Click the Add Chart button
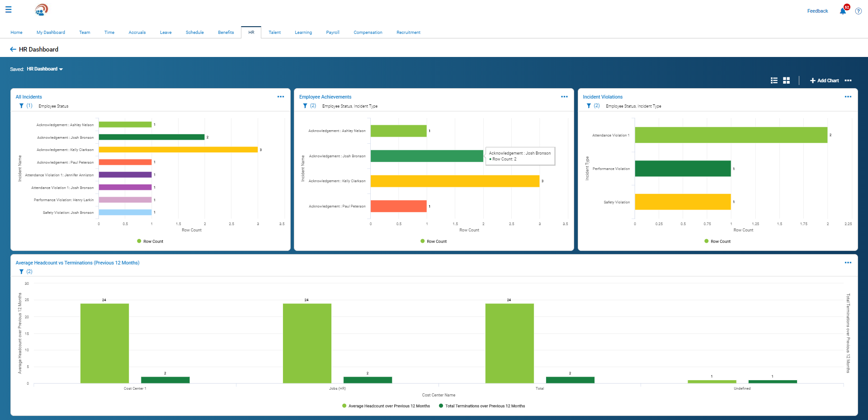 click(824, 80)
